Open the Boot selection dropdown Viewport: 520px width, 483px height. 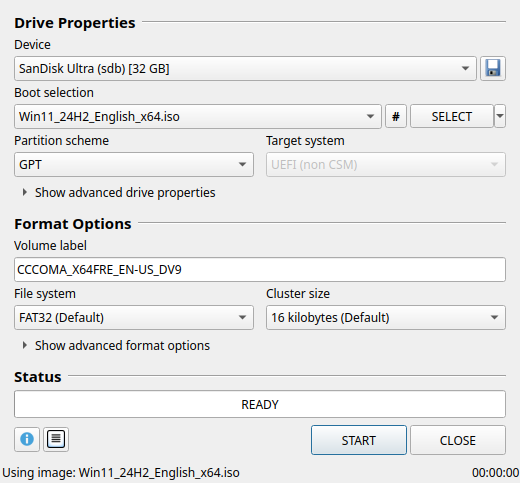click(198, 116)
